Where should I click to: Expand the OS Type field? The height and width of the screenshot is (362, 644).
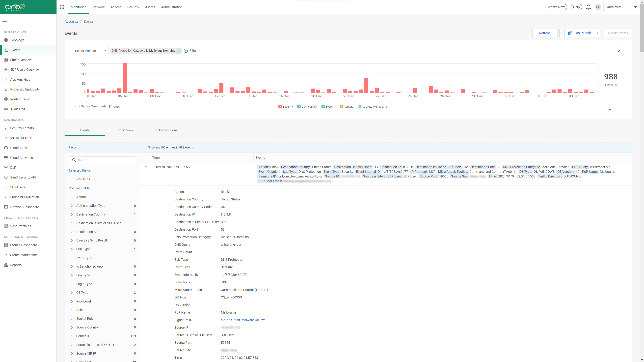[72, 293]
